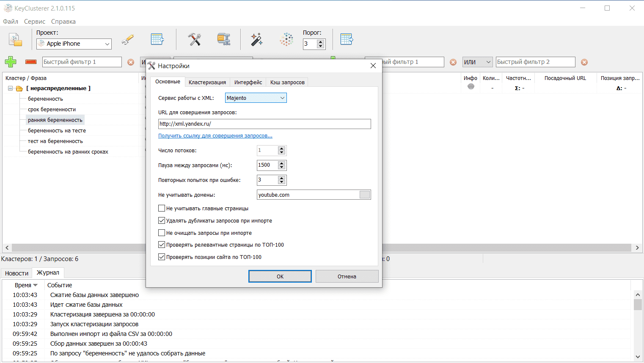The height and width of the screenshot is (363, 644).
Task: Open the Справка menu
Action: point(63,22)
